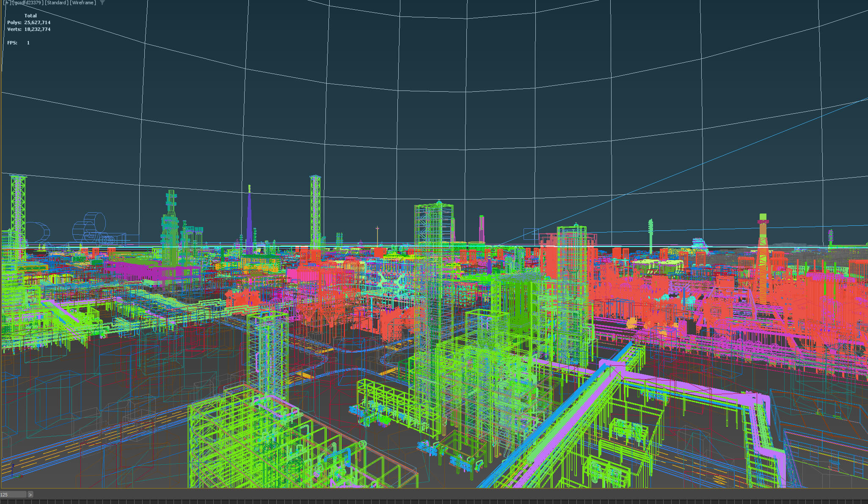Screen dimensions: 868x504
Task: Click the Total statistics heading
Action: (30, 16)
